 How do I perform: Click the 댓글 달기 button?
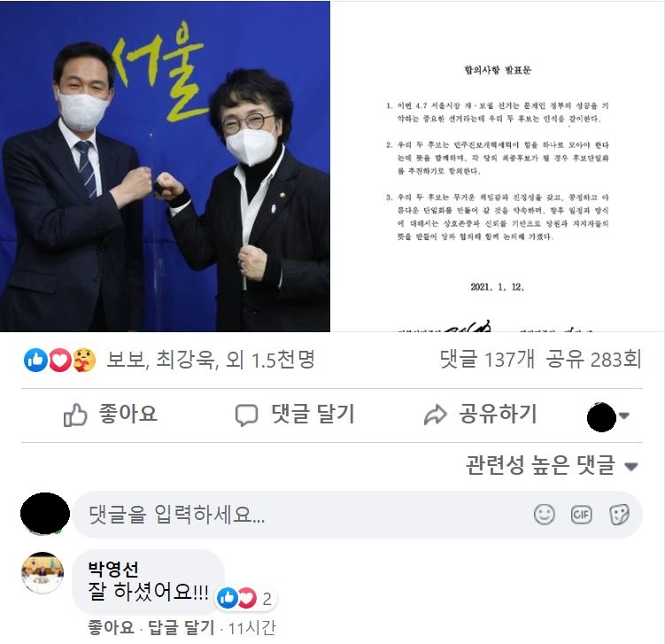(x=295, y=415)
